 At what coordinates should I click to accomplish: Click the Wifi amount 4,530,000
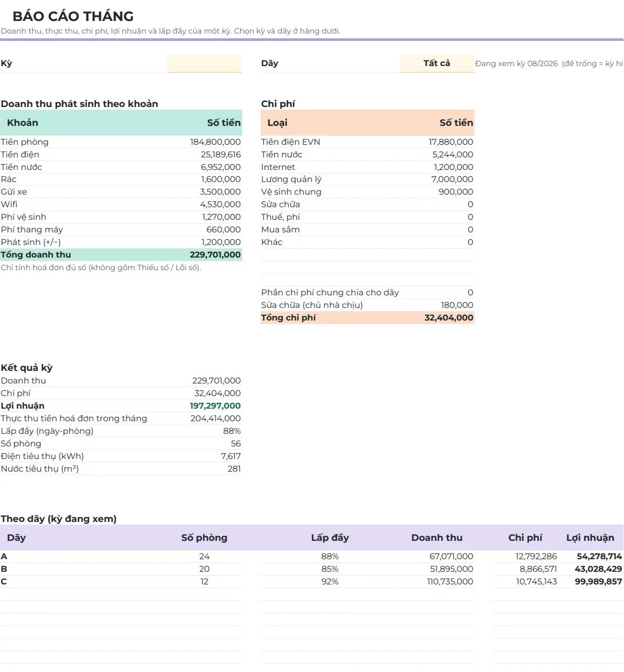[x=220, y=205]
